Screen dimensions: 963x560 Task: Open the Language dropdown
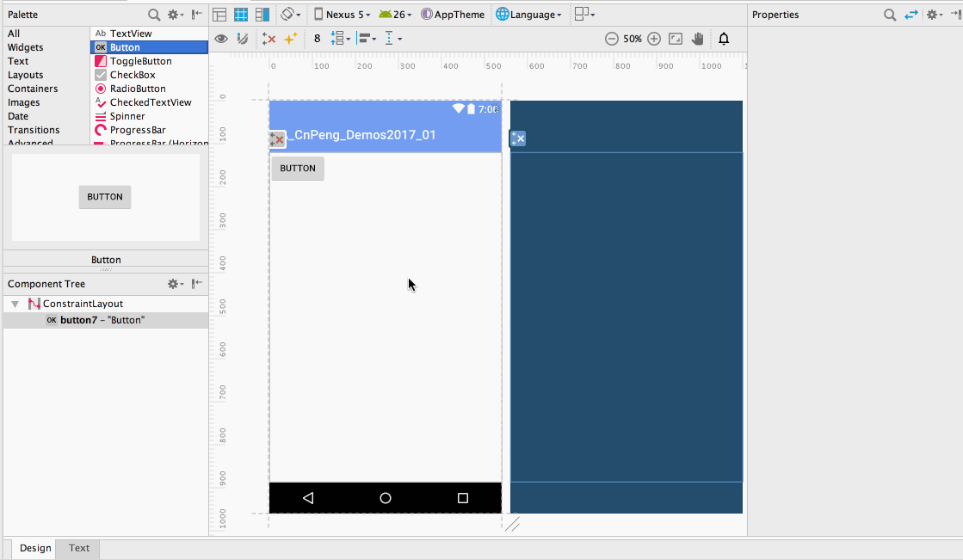pyautogui.click(x=528, y=14)
